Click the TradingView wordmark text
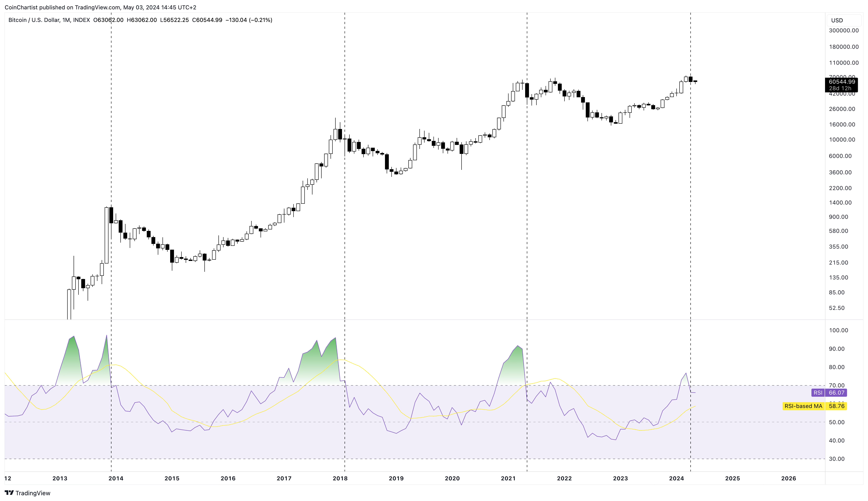 33,493
